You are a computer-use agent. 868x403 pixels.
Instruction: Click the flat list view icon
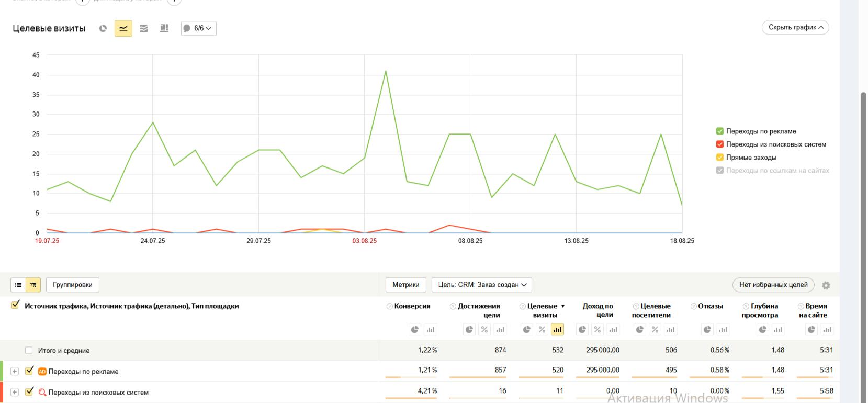pos(18,285)
